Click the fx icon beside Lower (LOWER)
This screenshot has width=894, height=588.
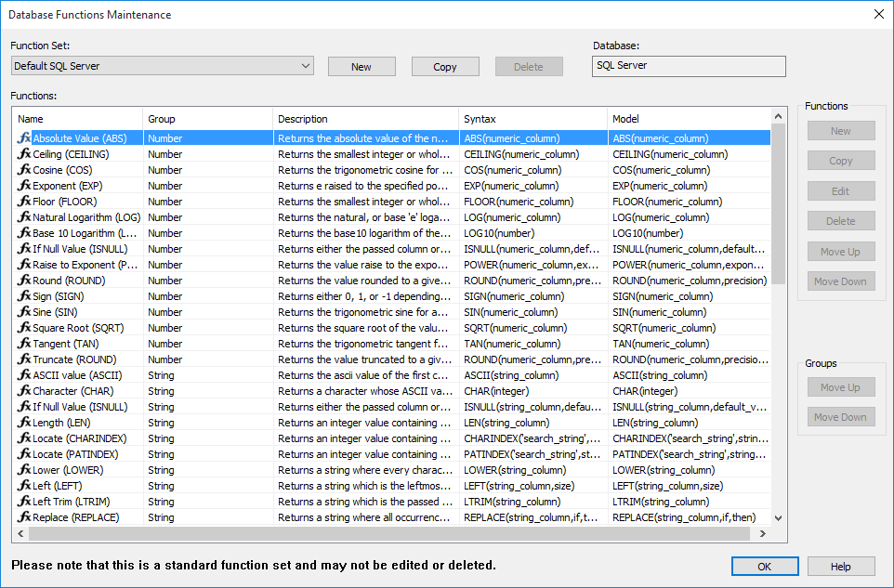24,470
